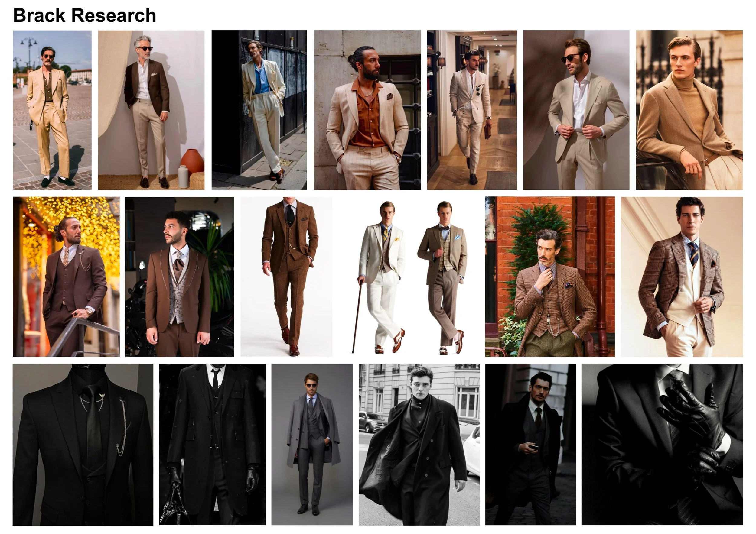Select the brown suit with paisley vest photo

pyautogui.click(x=179, y=277)
